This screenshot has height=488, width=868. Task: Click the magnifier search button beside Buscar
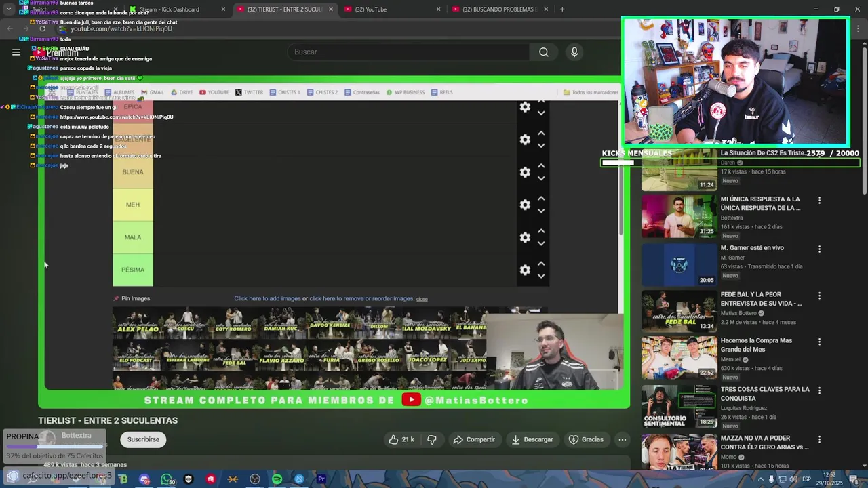point(544,52)
